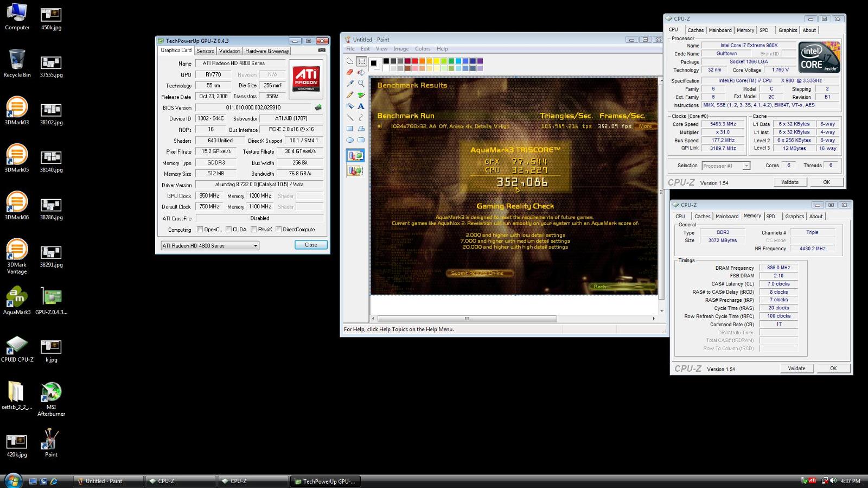This screenshot has height=488, width=868.
Task: Switch to the Sensors tab in GPU-Z
Action: pyautogui.click(x=205, y=51)
